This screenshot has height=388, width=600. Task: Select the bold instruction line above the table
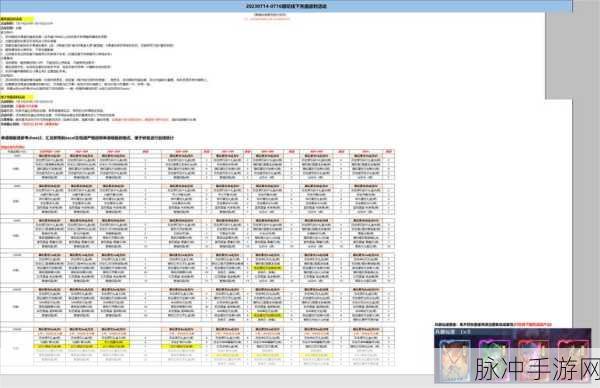click(x=87, y=137)
